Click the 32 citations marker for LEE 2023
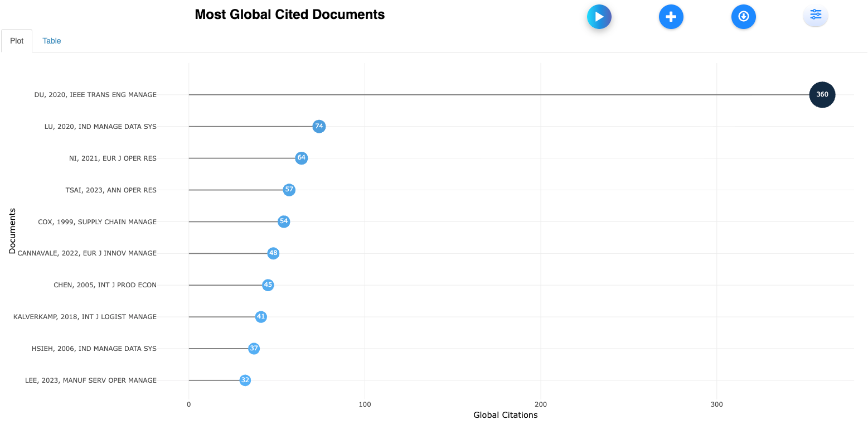Image resolution: width=868 pixels, height=429 pixels. [x=245, y=380]
